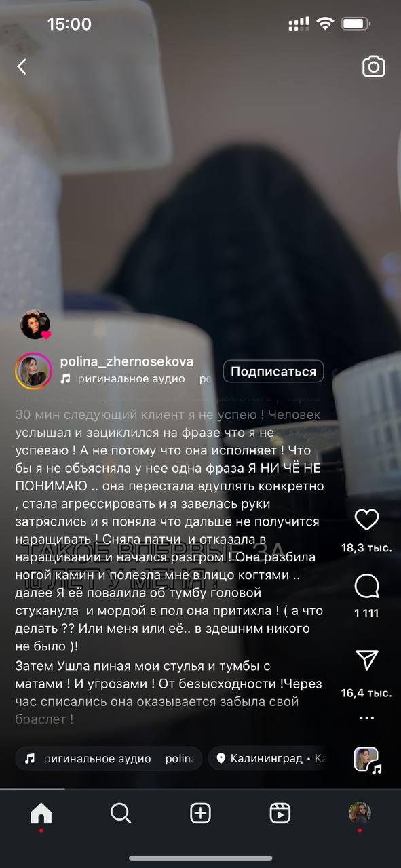Tap polina_zhernosekova's avatar with story ring
Viewport: 401px width, 868px height.
[33, 370]
